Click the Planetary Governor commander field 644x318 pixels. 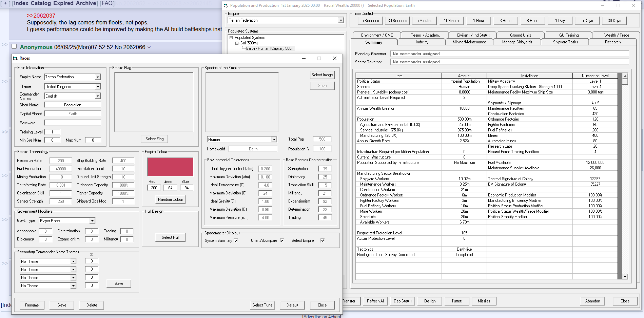(x=509, y=54)
